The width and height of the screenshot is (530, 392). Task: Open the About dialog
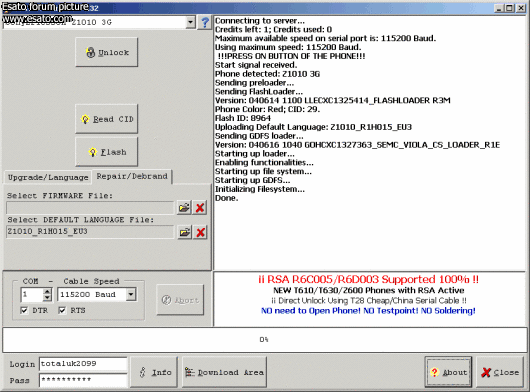[448, 372]
